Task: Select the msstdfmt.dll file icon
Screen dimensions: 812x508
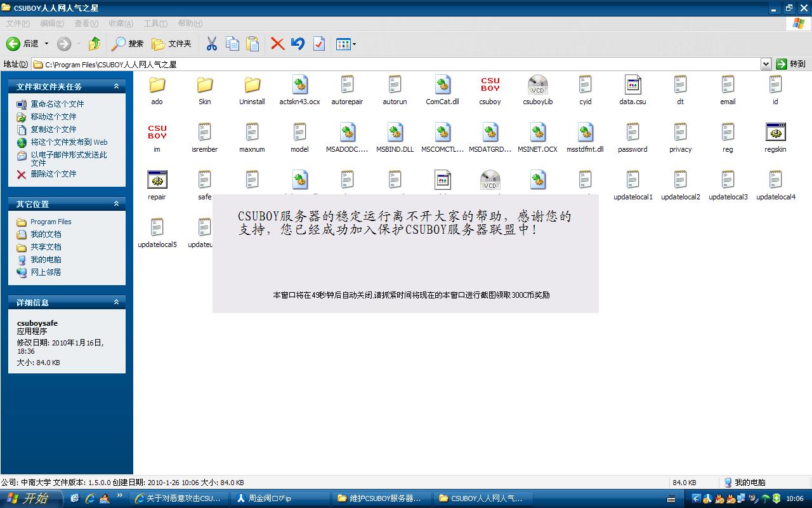Action: click(x=585, y=132)
